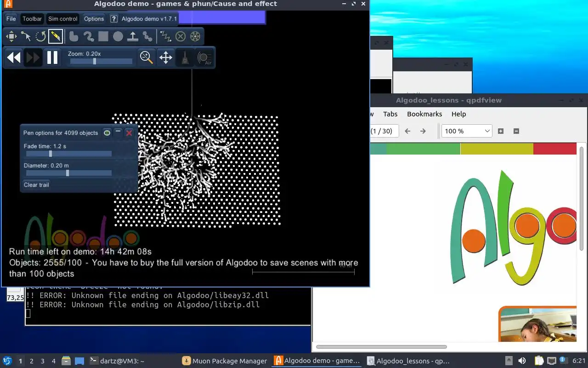
Task: Select the Chain tool
Action: coord(147,36)
